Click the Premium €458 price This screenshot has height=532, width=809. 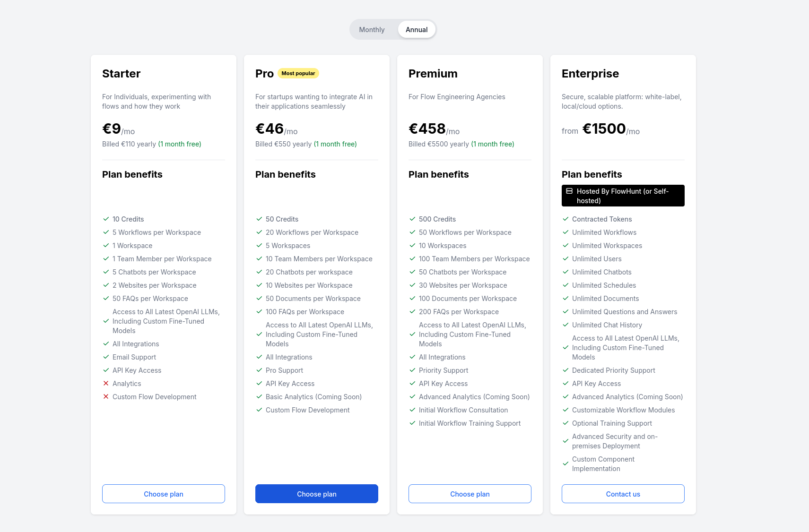[x=427, y=129]
